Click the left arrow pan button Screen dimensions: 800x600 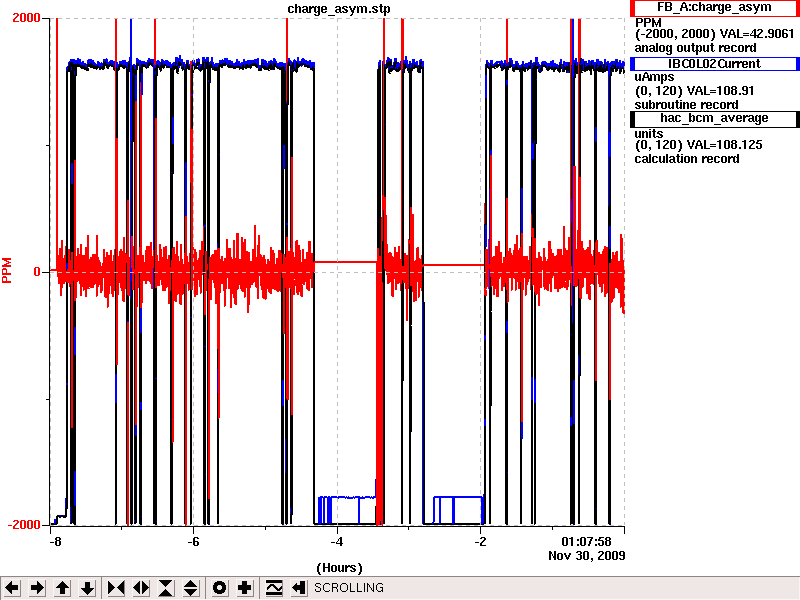coord(12,588)
